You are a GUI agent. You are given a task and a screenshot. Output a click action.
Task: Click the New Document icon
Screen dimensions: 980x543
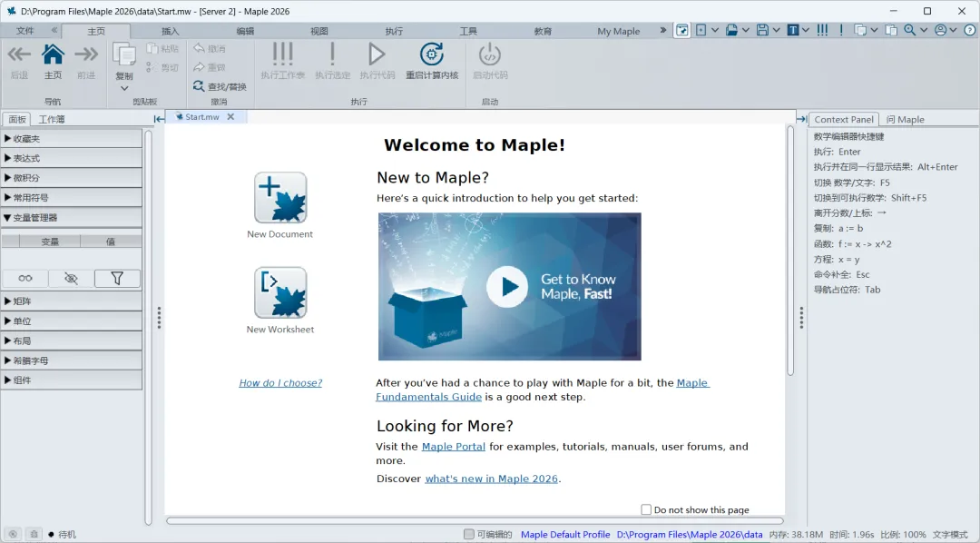click(280, 198)
